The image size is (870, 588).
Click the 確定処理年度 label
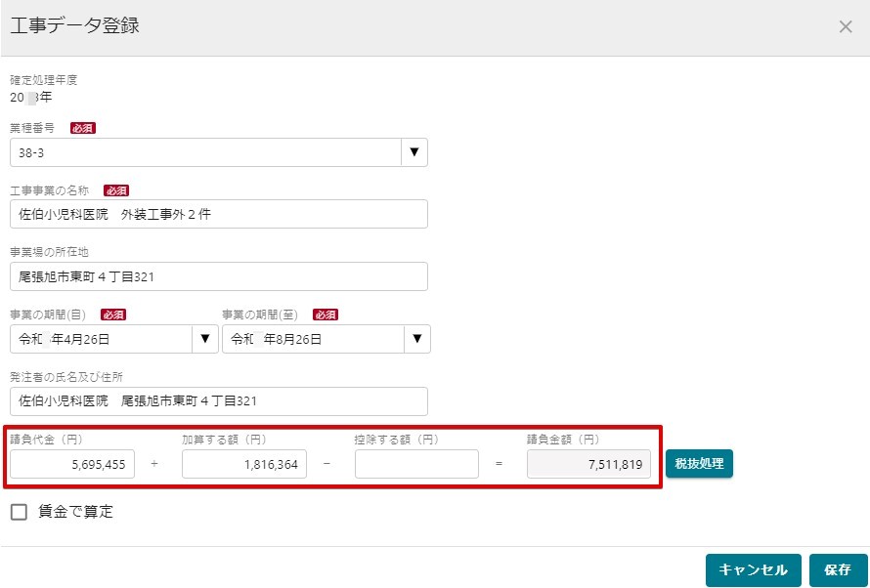[44, 80]
